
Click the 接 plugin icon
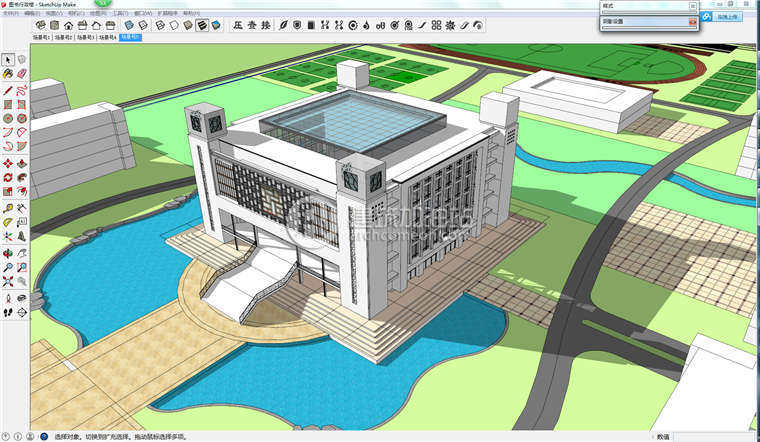coord(266,25)
